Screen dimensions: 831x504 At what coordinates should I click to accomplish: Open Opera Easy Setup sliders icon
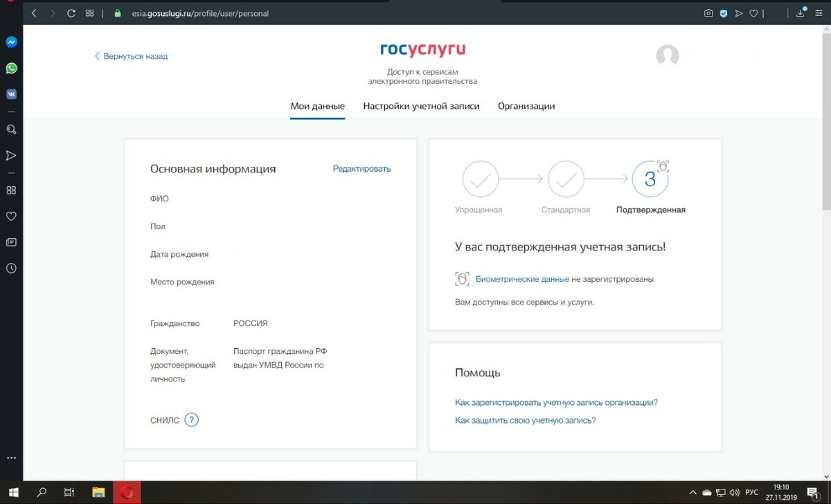[x=819, y=13]
